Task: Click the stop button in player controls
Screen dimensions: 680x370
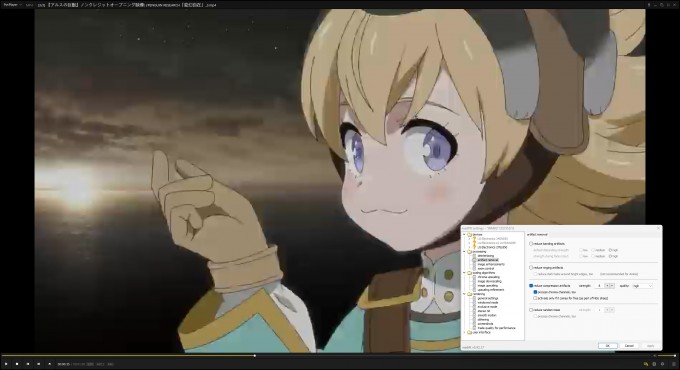Action: tap(17, 364)
